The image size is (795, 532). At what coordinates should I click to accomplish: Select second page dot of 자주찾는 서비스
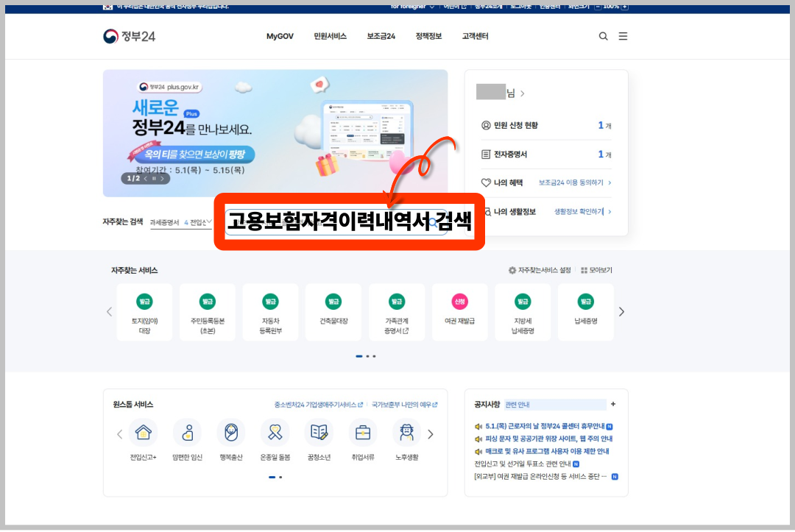pos(367,356)
